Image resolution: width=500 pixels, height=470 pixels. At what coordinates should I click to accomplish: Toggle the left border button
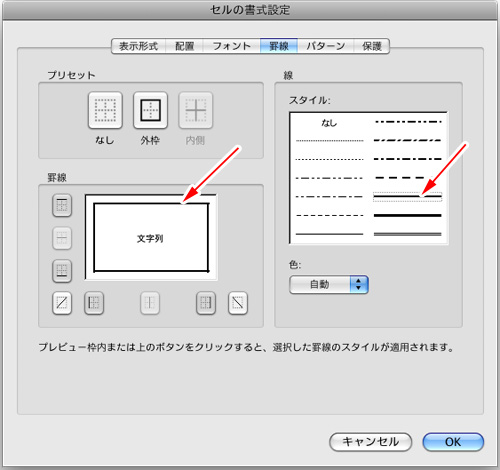pos(94,303)
